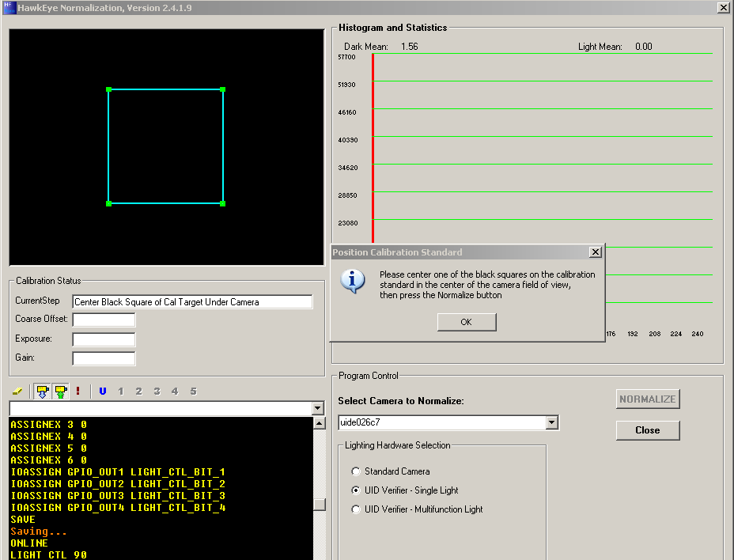Click the red exclamation mark icon
734x560 pixels.
pos(77,390)
